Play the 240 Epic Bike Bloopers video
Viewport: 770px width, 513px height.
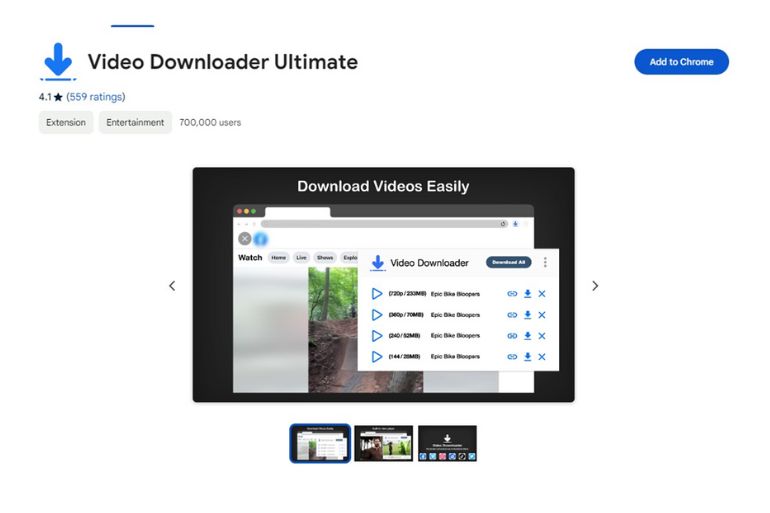pyautogui.click(x=377, y=336)
